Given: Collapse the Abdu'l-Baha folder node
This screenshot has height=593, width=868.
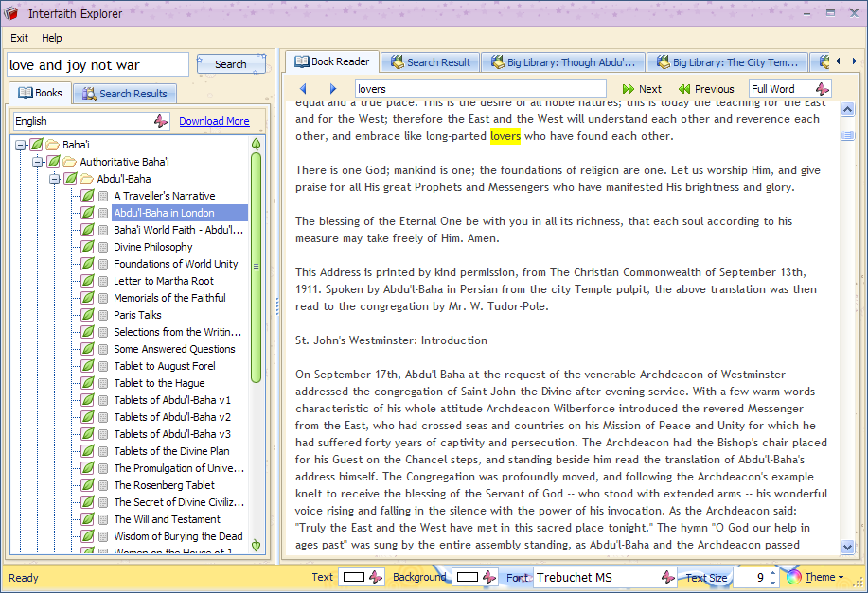Looking at the screenshot, I should tap(55, 179).
